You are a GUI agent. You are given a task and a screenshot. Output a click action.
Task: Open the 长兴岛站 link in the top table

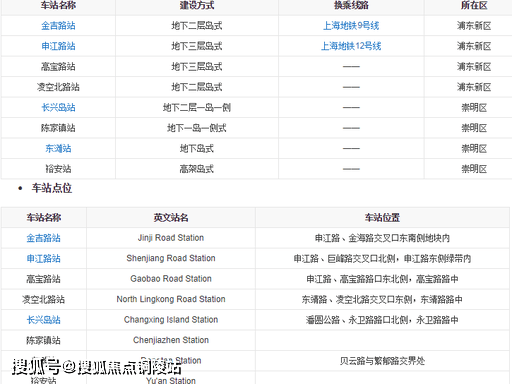coord(58,107)
